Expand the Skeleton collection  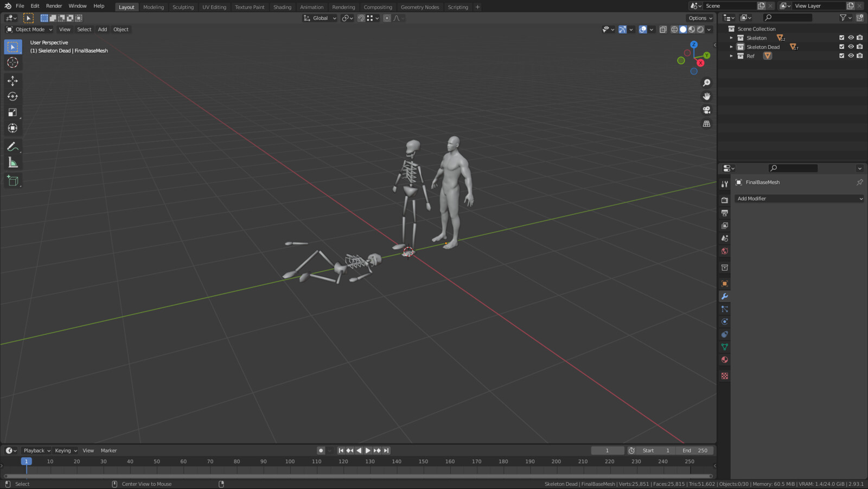click(731, 38)
